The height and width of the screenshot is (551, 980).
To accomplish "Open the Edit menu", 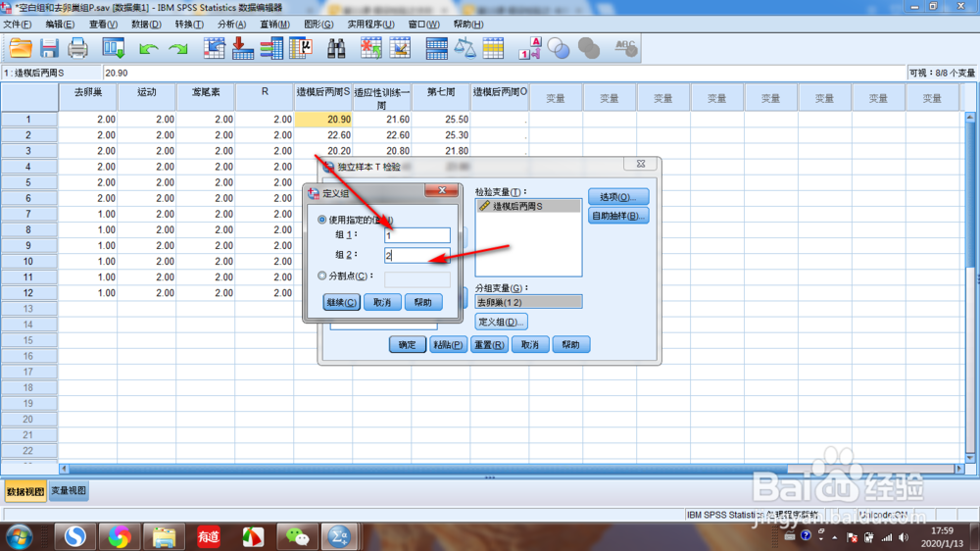I will [60, 25].
